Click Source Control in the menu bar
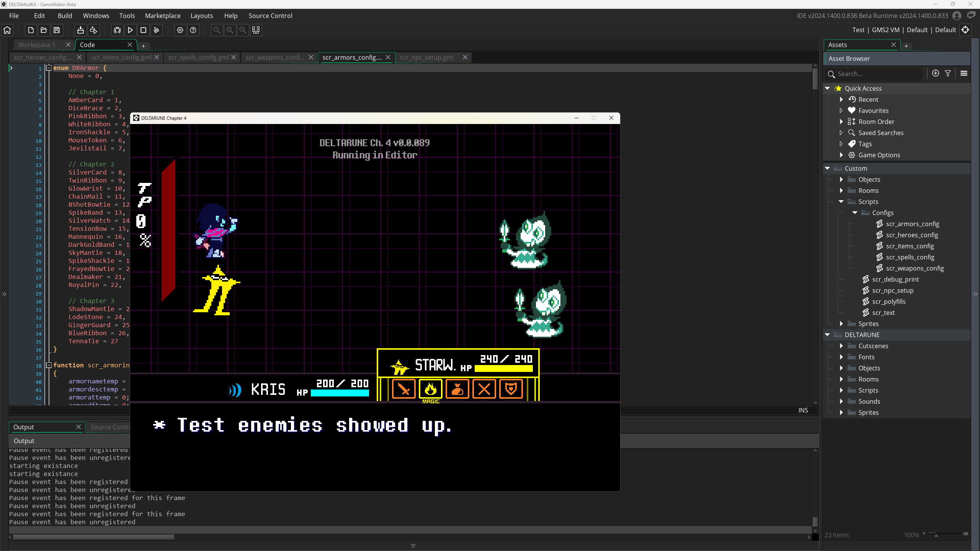This screenshot has height=551, width=980. pos(270,16)
